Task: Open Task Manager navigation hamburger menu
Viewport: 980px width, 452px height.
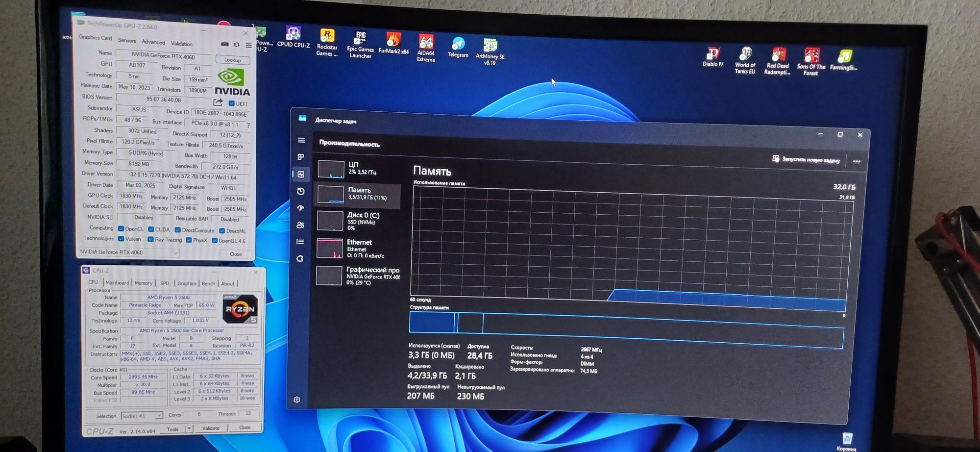Action: tap(301, 140)
